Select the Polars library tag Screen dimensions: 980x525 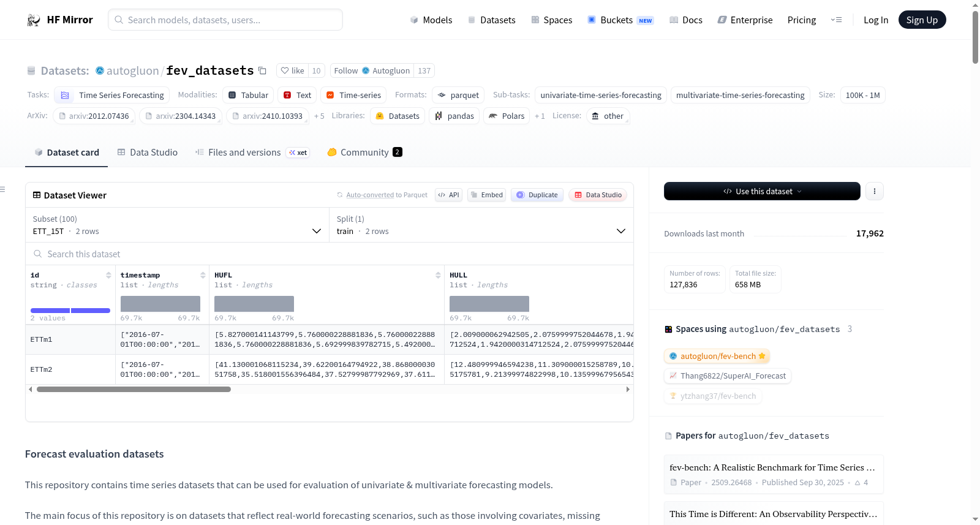tap(507, 116)
